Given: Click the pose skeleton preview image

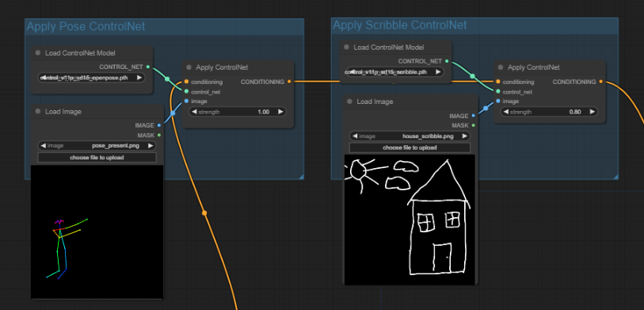Looking at the screenshot, I should (97, 232).
